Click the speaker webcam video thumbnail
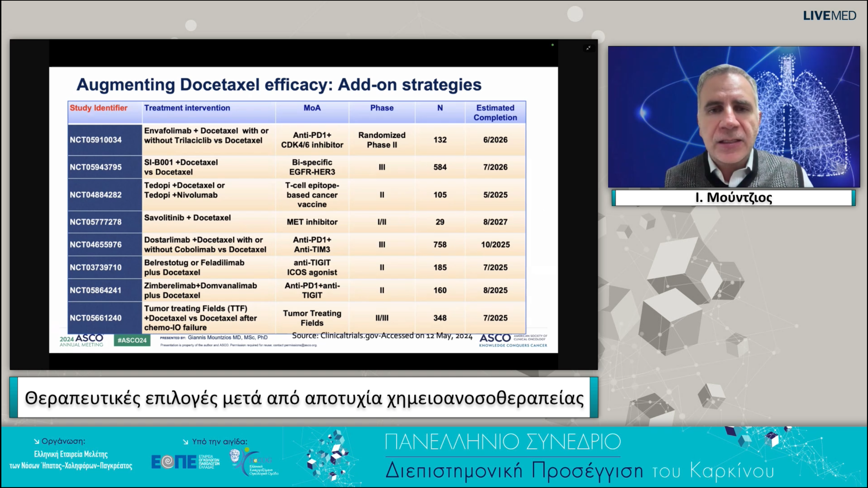This screenshot has width=868, height=488. point(734,117)
